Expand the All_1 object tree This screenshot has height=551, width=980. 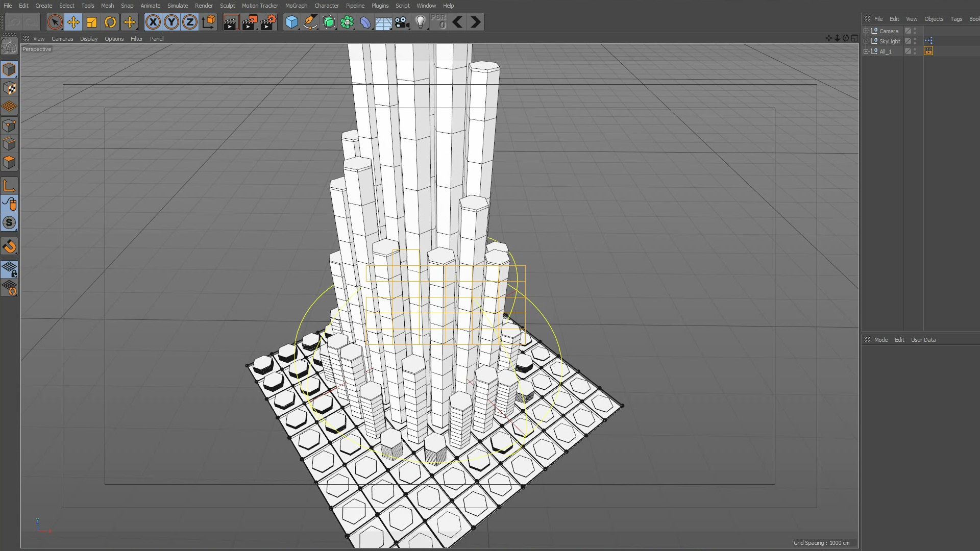[x=866, y=51]
